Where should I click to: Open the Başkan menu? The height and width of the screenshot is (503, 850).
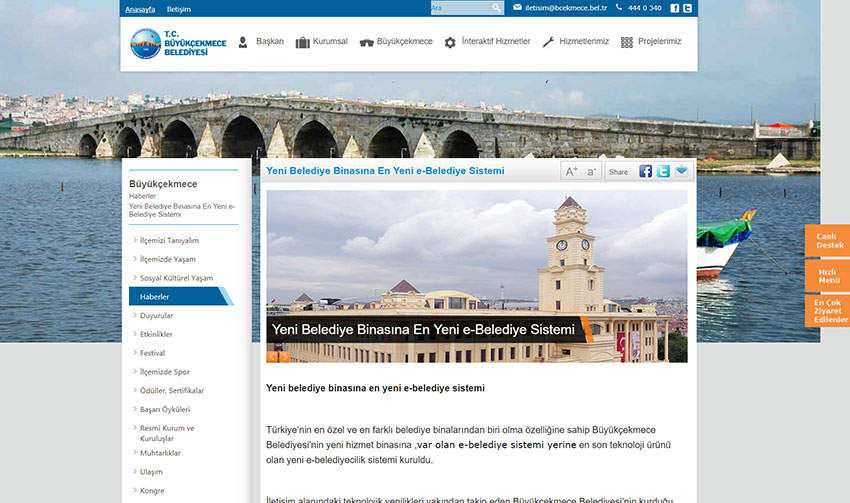(270, 41)
